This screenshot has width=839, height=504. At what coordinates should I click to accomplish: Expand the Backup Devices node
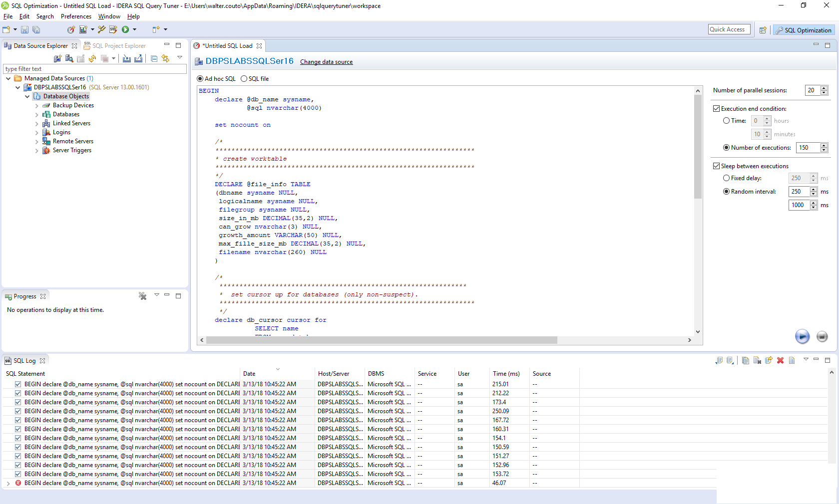(36, 106)
